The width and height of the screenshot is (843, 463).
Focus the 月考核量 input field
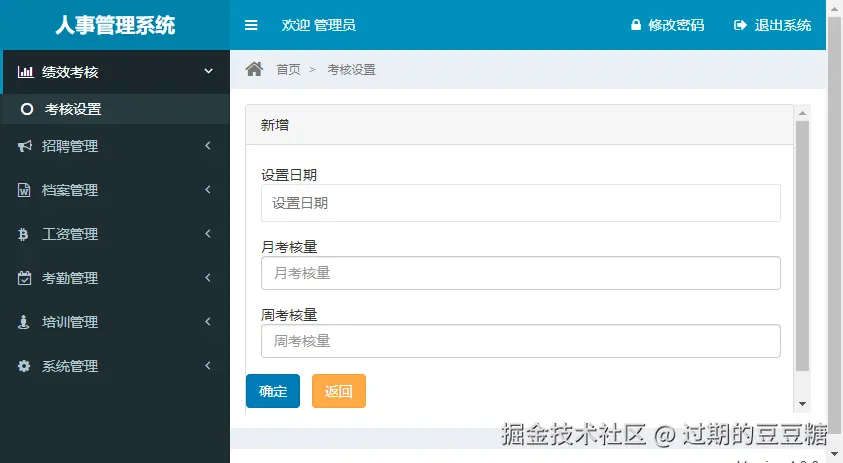point(520,273)
